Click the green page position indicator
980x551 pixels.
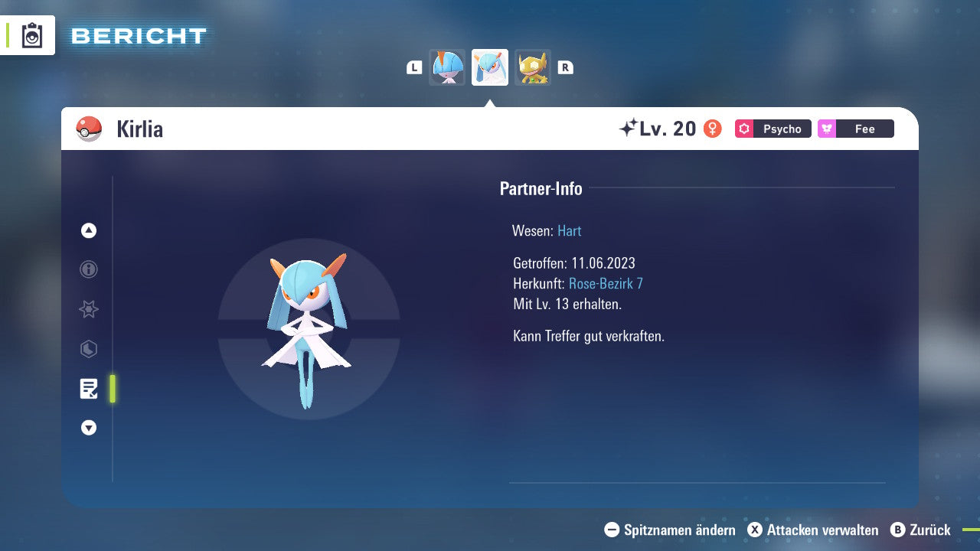pos(112,389)
